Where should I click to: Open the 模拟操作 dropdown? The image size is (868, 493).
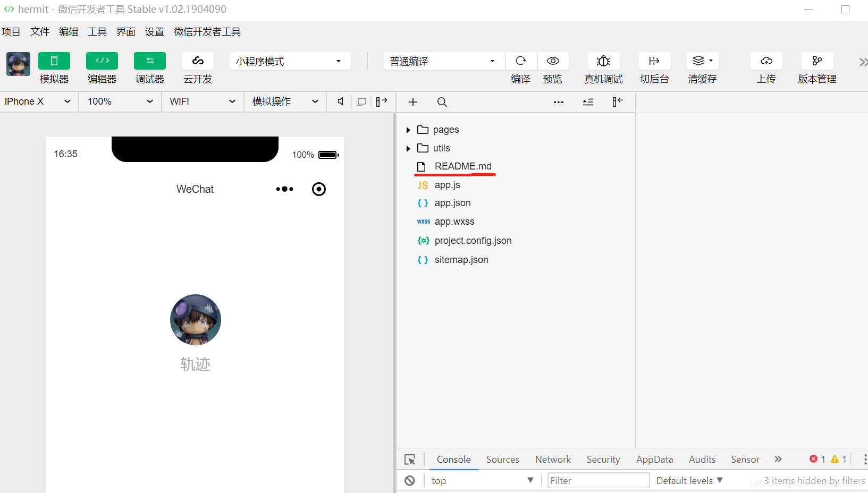click(x=285, y=101)
